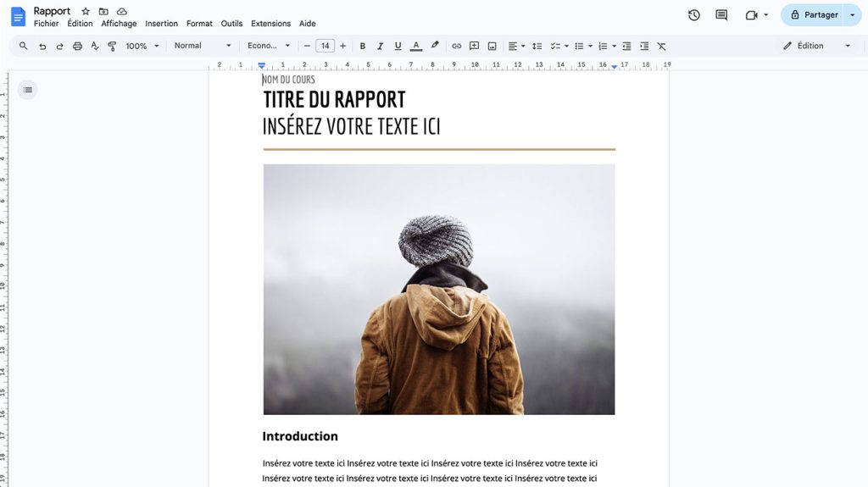Add a comment from toolbar
The image size is (868, 487).
(475, 46)
